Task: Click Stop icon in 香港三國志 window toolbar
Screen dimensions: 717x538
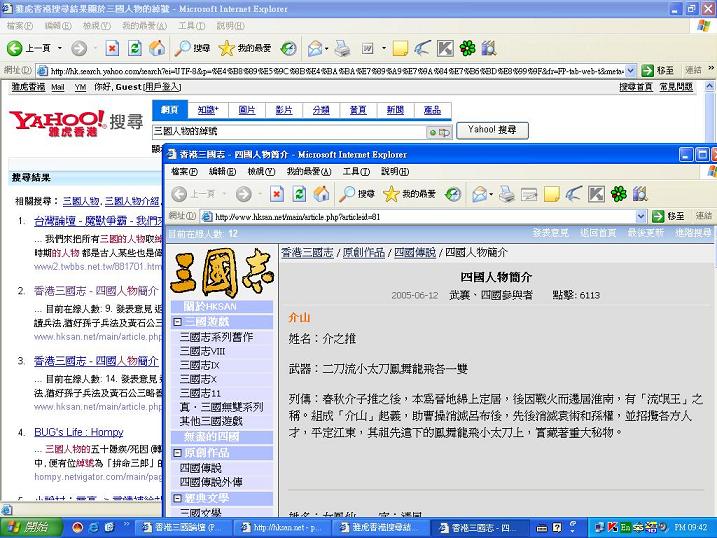Action: pos(277,194)
